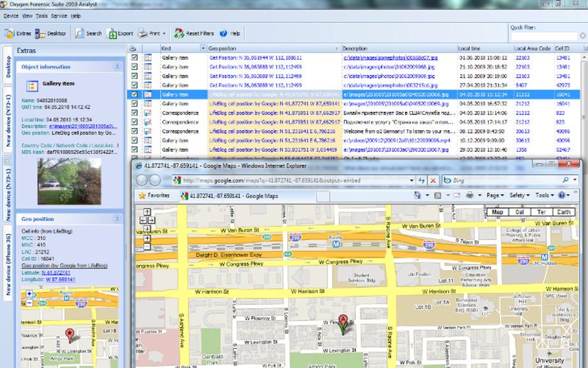
Task: Open the Tools menu in menu bar
Action: 42,16
